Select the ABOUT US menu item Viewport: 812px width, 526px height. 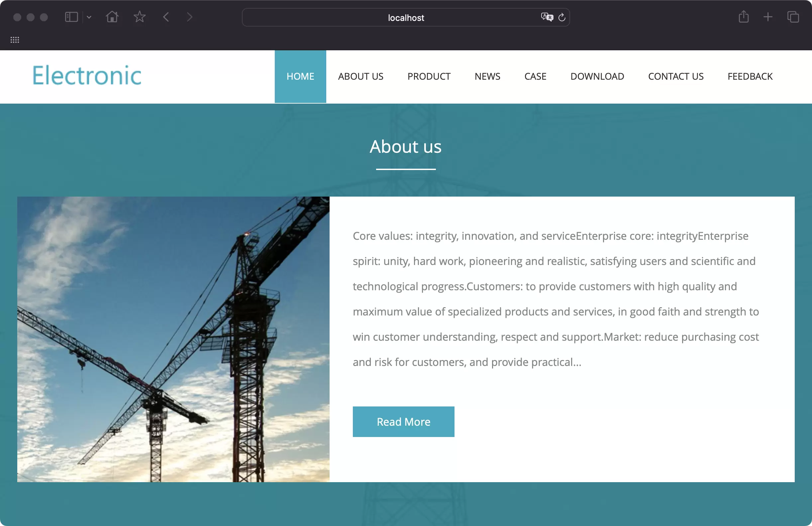360,76
